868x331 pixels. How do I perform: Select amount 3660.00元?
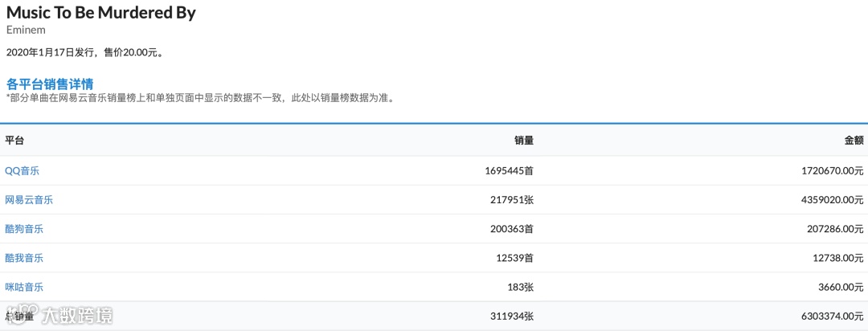pyautogui.click(x=841, y=287)
